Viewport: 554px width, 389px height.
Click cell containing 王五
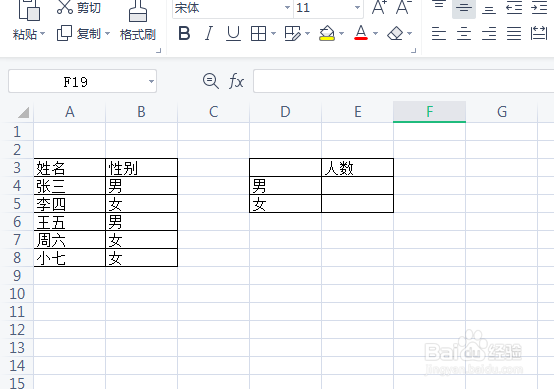pos(70,222)
